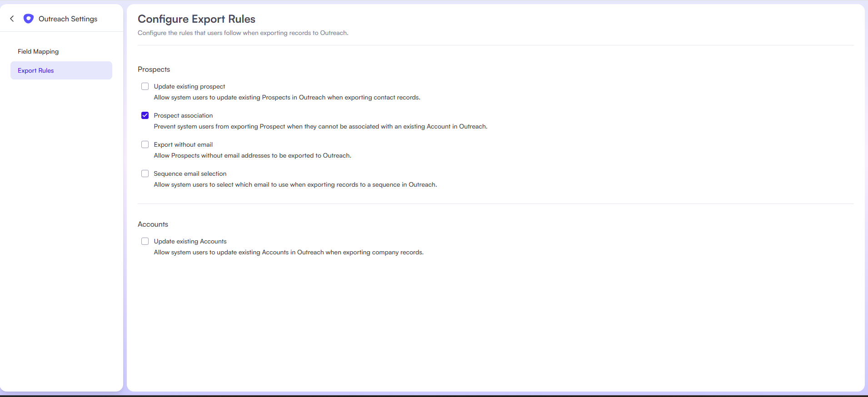Click the Outreach logo icon
The height and width of the screenshot is (397, 868).
pyautogui.click(x=28, y=19)
